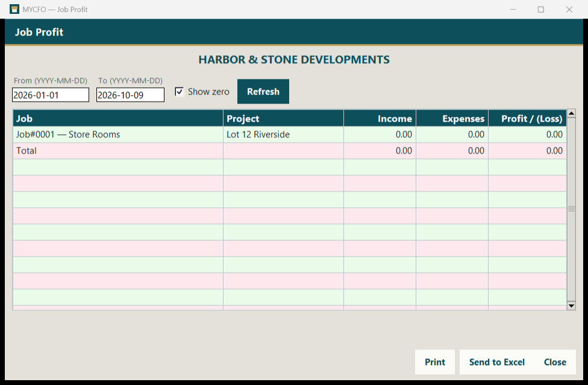Click the Project column header
Image resolution: width=588 pixels, height=385 pixels.
tap(284, 119)
